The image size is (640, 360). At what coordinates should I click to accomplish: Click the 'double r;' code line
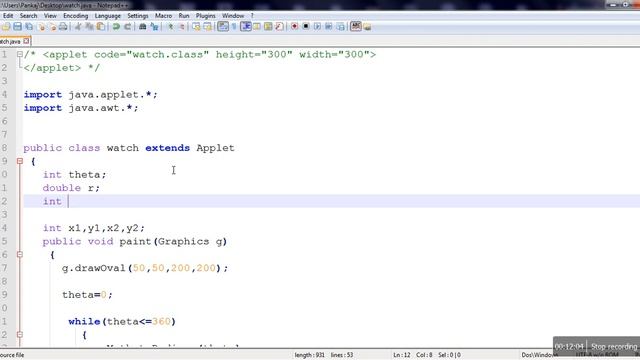coord(71,188)
